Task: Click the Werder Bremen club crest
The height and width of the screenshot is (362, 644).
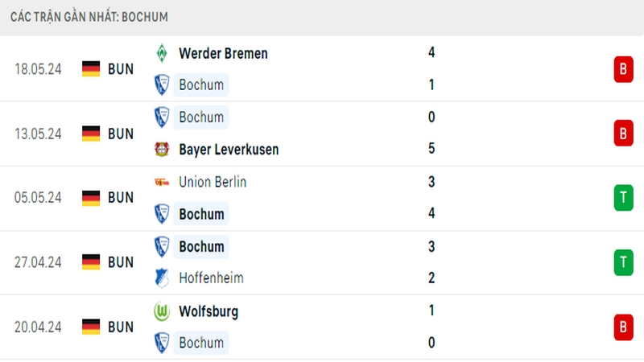Action: click(x=162, y=53)
